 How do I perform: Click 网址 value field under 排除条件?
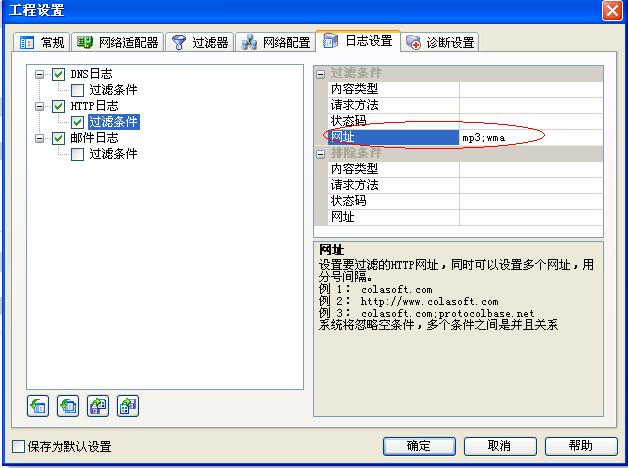pyautogui.click(x=531, y=218)
